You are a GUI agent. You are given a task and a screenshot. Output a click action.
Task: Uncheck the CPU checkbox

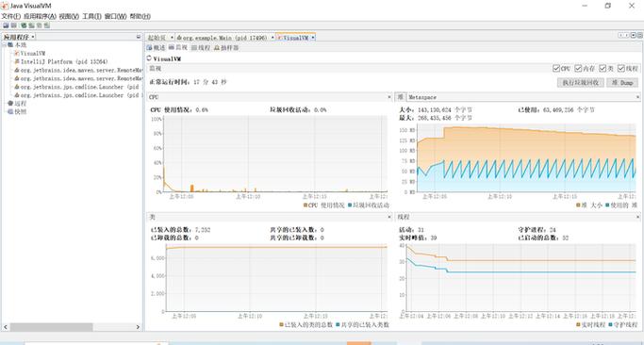556,69
